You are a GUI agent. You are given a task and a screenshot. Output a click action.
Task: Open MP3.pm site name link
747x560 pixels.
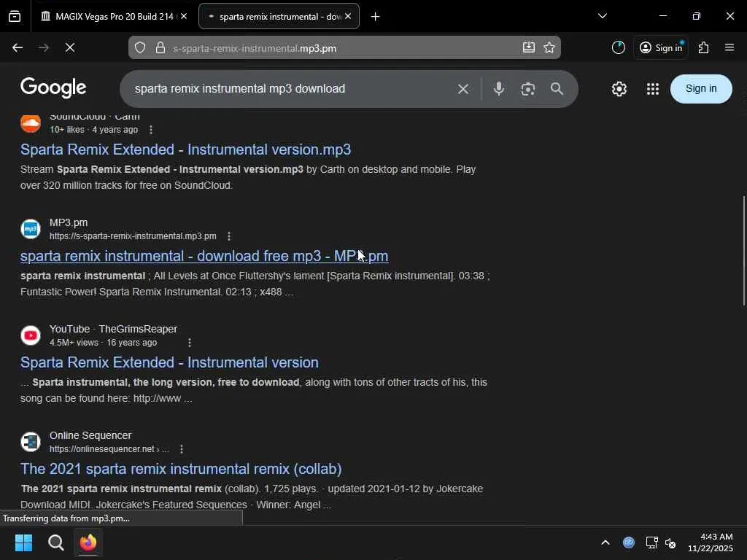[69, 222]
